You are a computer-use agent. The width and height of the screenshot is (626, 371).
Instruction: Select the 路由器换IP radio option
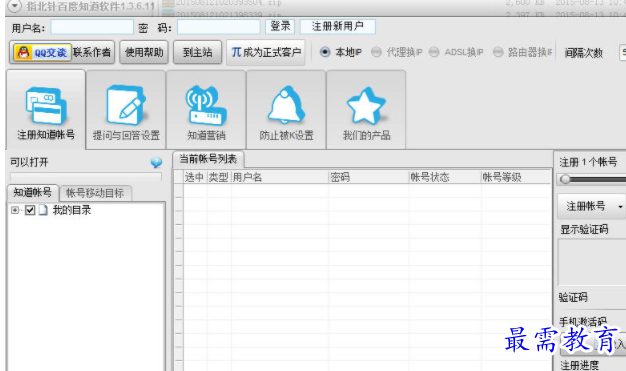point(497,52)
